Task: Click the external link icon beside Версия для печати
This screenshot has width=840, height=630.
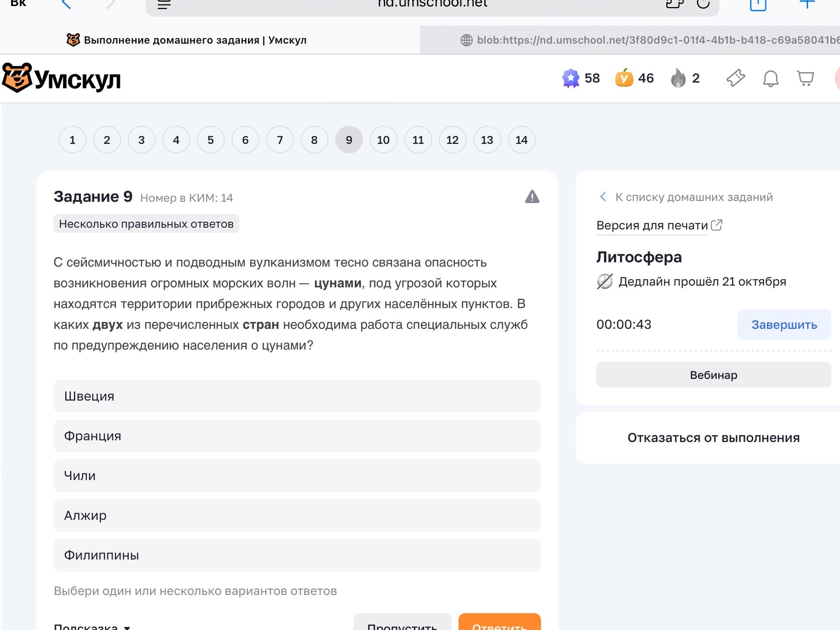Action: [x=717, y=225]
